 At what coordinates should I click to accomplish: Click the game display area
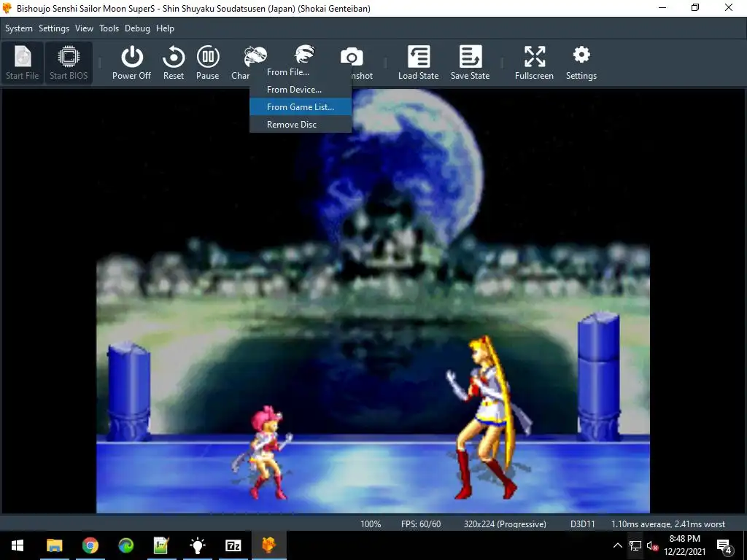(373, 301)
